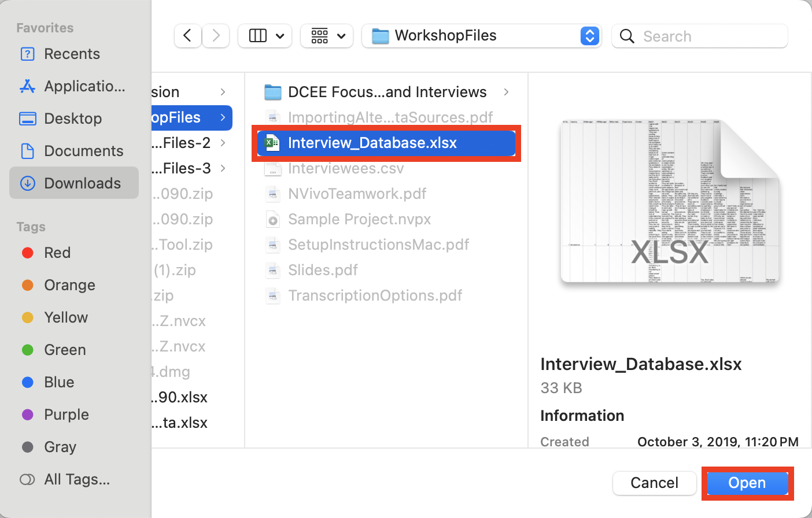Select ImportingAlte...taSources.pdf file
This screenshot has height=518, width=812.
pyautogui.click(x=386, y=117)
